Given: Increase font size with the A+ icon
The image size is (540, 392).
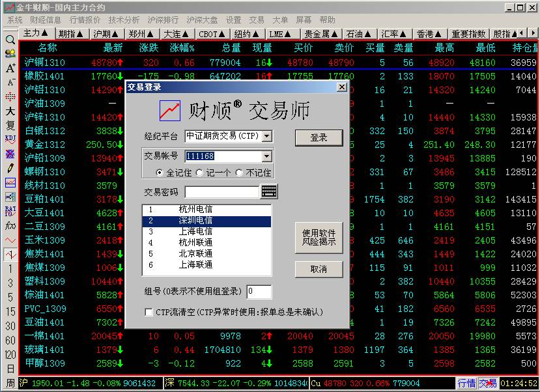Looking at the screenshot, I should (10, 68).
